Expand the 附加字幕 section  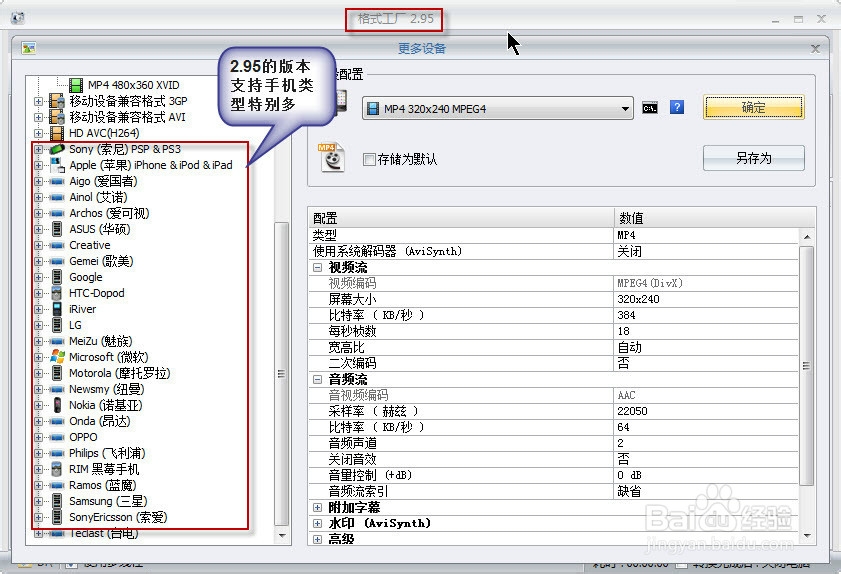click(x=318, y=507)
